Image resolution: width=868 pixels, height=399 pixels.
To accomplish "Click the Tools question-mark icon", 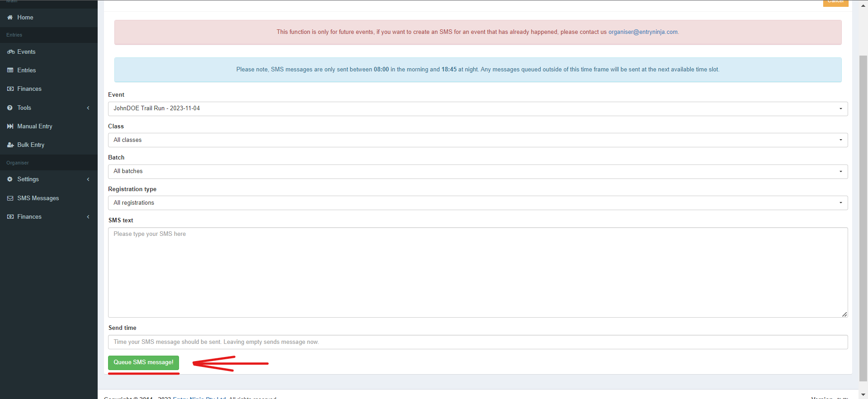I will [x=10, y=108].
